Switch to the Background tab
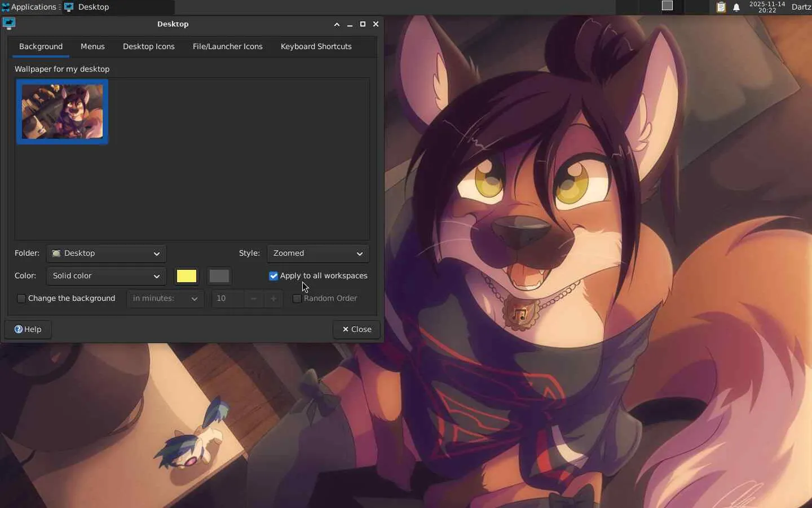812x508 pixels. 41,47
